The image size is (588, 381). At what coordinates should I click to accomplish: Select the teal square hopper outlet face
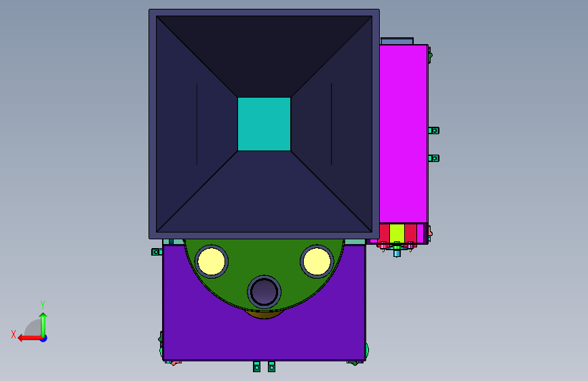(x=264, y=124)
